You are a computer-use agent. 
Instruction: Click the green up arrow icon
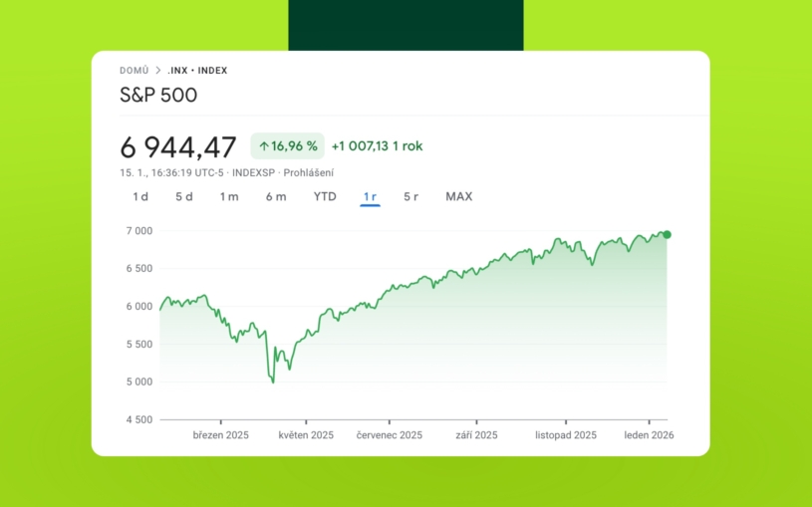tap(264, 146)
